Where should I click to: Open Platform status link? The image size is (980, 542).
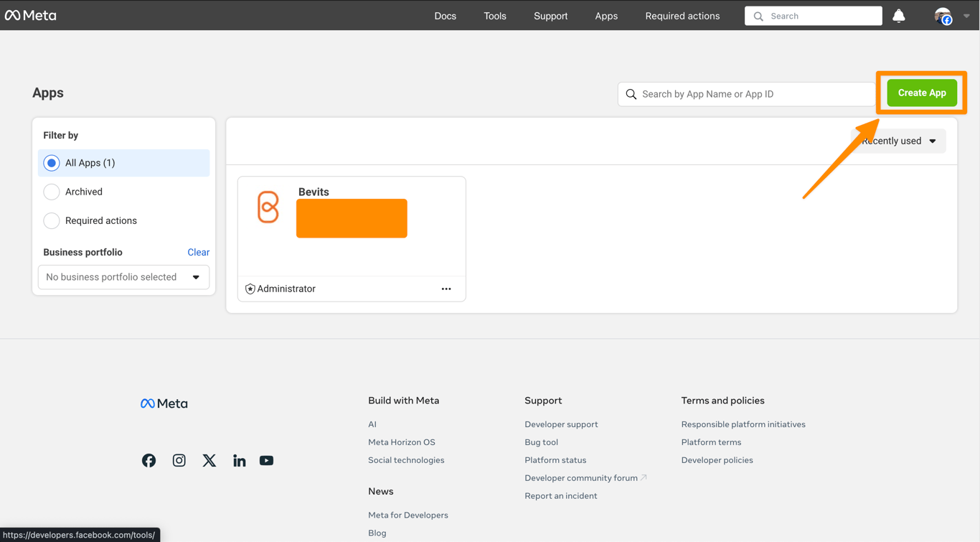555,460
